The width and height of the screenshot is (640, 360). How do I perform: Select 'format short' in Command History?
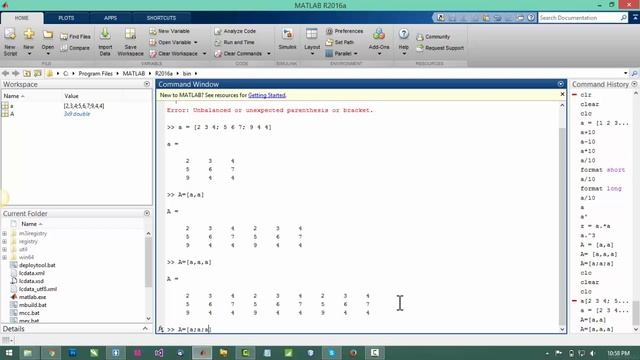coord(602,170)
